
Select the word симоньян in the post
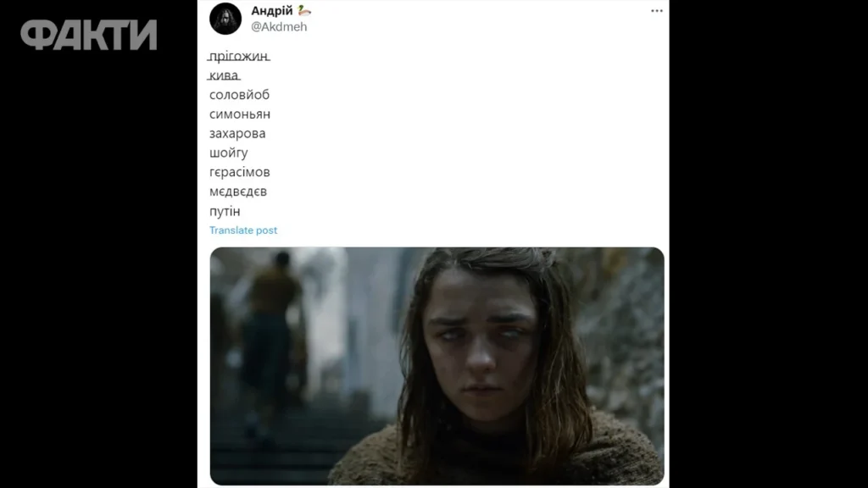point(240,114)
